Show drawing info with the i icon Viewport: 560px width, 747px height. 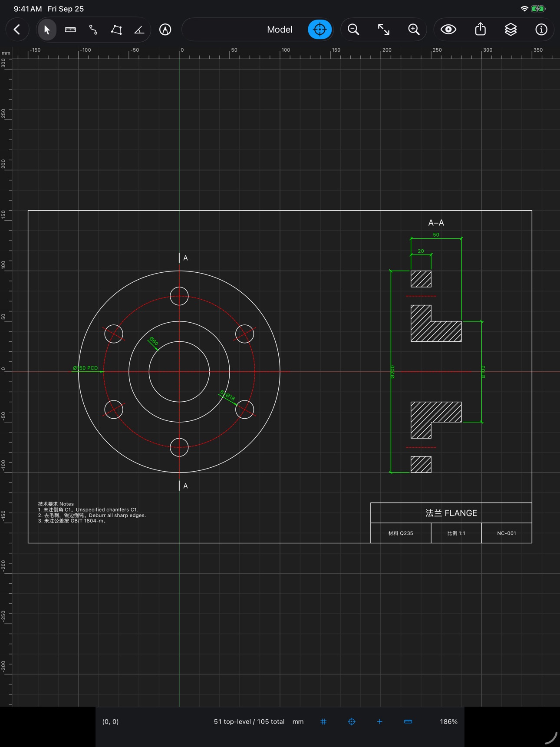pos(541,30)
